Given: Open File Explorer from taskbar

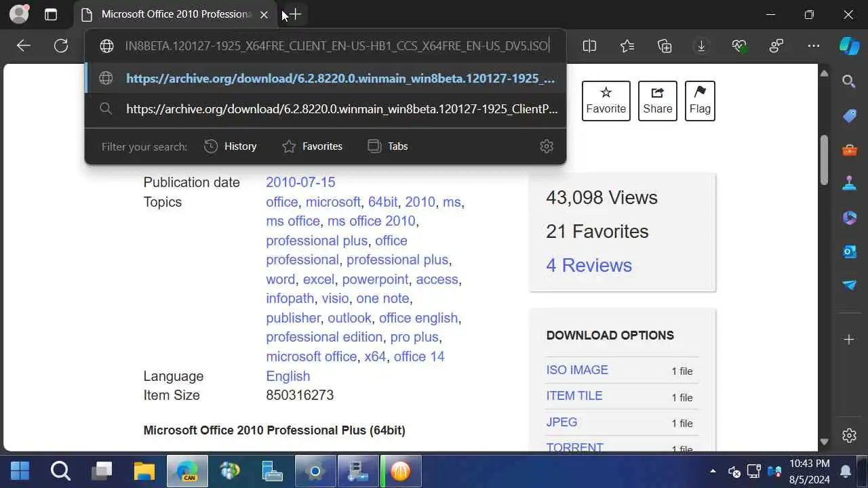Looking at the screenshot, I should click(144, 470).
